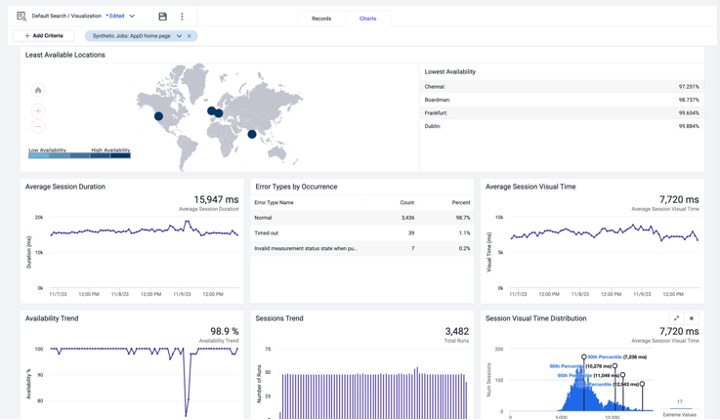Zoom out on the map
The height and width of the screenshot is (420, 720).
[x=38, y=126]
